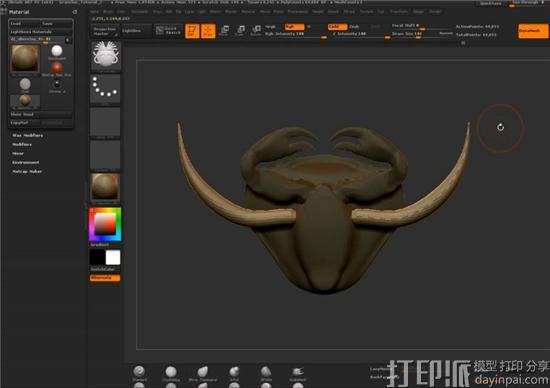Open the current brush thumbnail selector

106,56
